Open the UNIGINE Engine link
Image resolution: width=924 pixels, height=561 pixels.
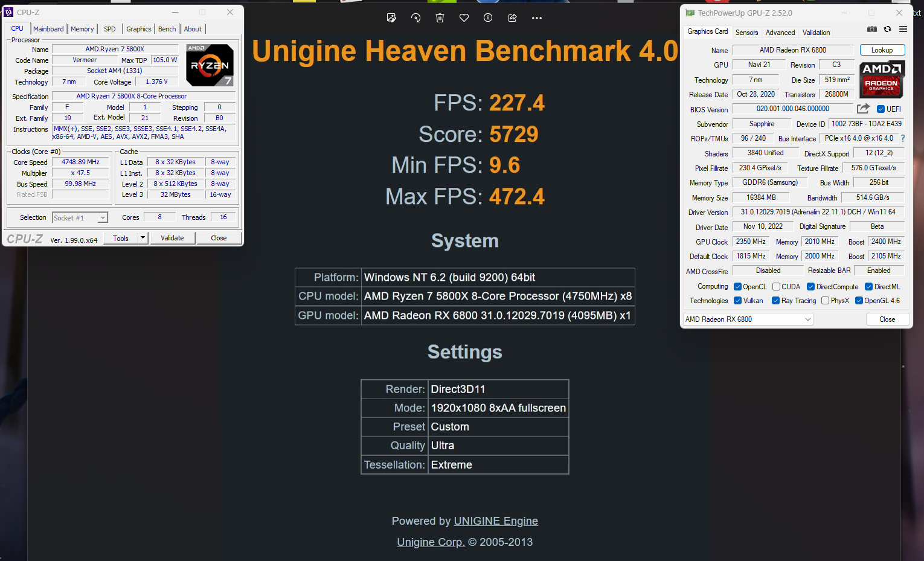[x=496, y=521]
